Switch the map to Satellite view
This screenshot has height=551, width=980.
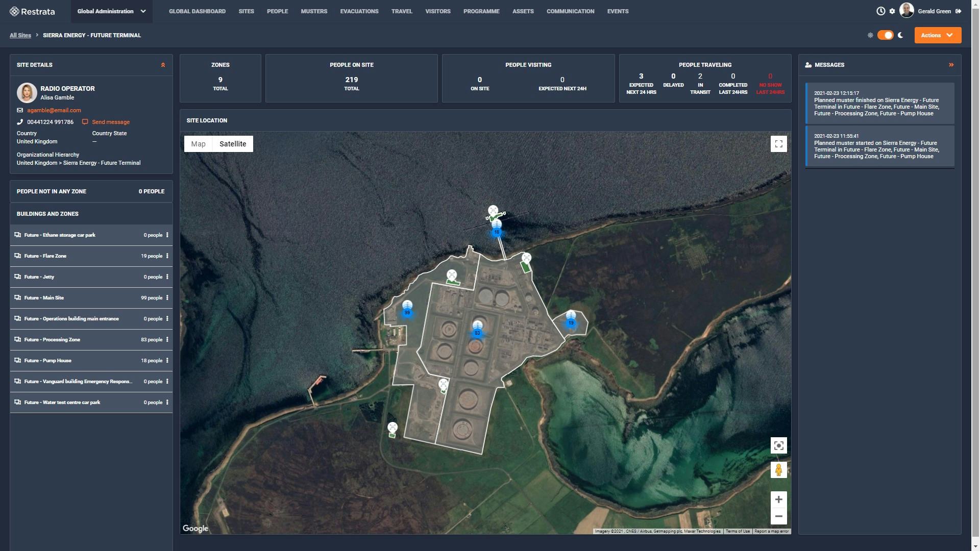point(233,144)
